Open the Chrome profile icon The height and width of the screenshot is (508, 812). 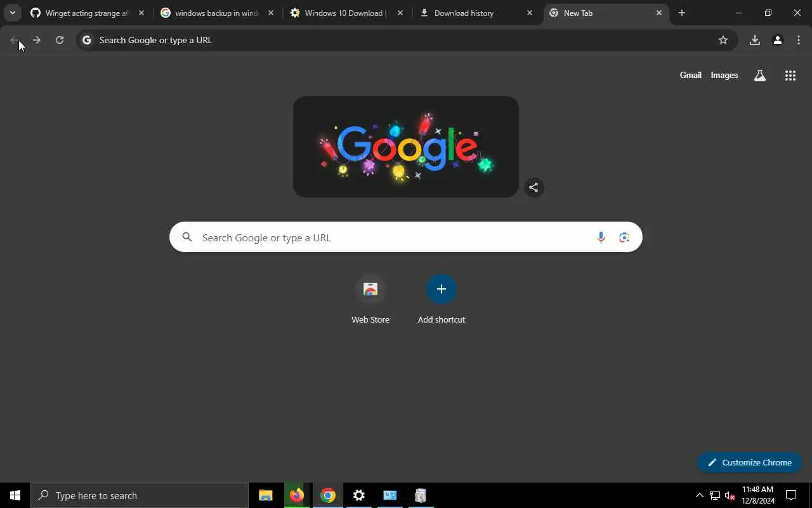(778, 40)
